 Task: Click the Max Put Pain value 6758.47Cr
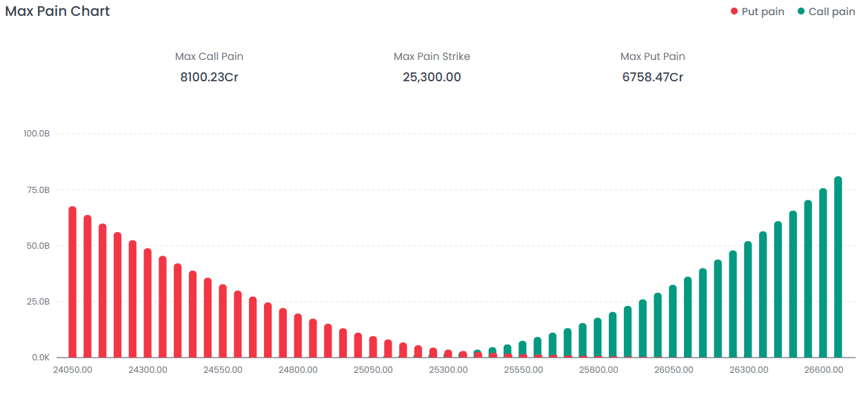tap(652, 77)
